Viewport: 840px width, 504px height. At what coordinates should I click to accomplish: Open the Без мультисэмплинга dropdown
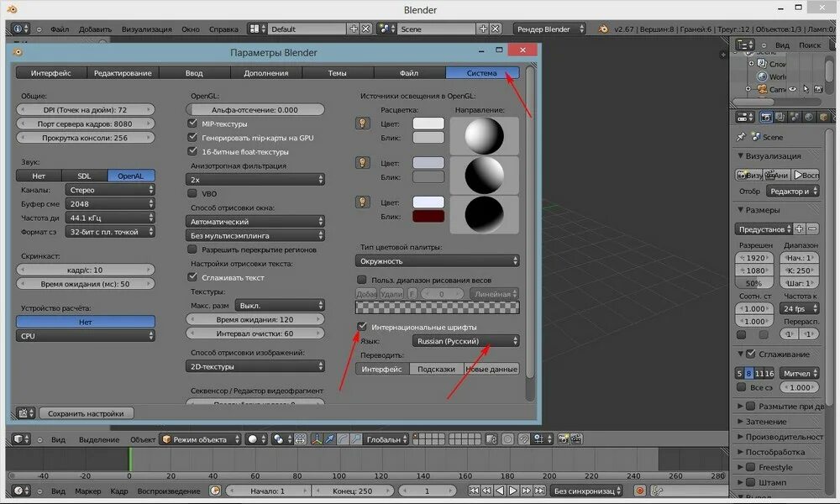[x=255, y=235]
